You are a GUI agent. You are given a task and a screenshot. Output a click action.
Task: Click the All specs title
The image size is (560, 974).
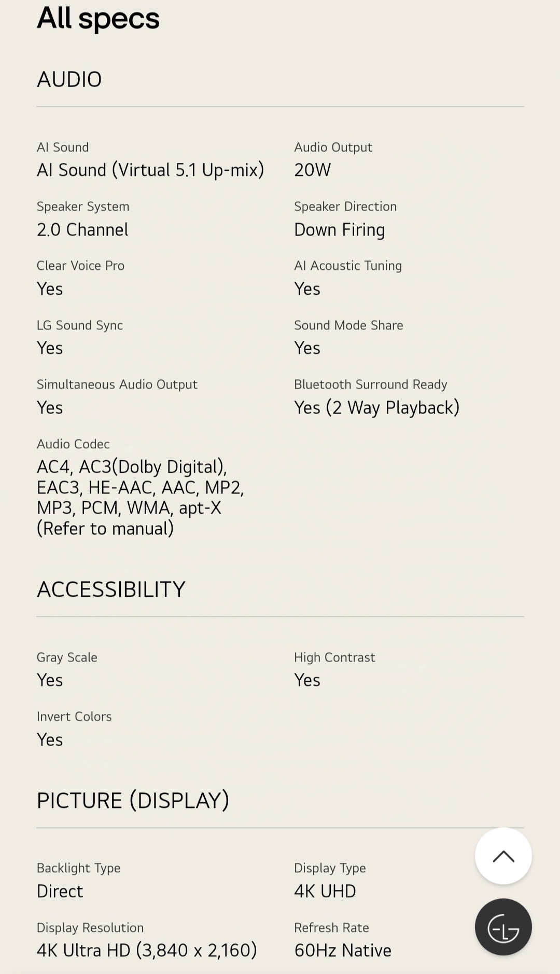(x=98, y=18)
